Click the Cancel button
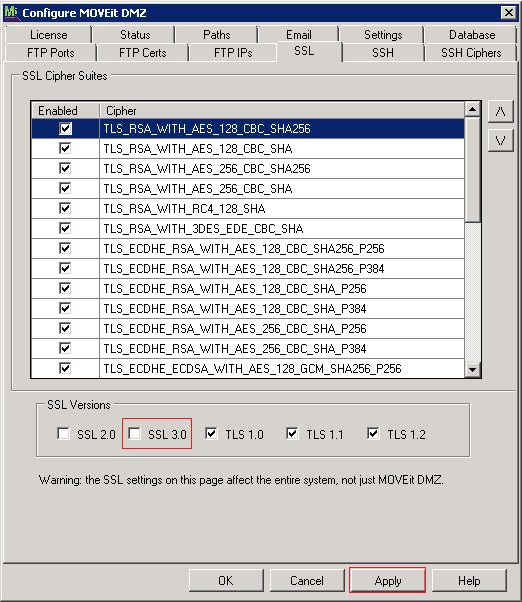Viewport: 522px width, 602px height. click(x=307, y=580)
